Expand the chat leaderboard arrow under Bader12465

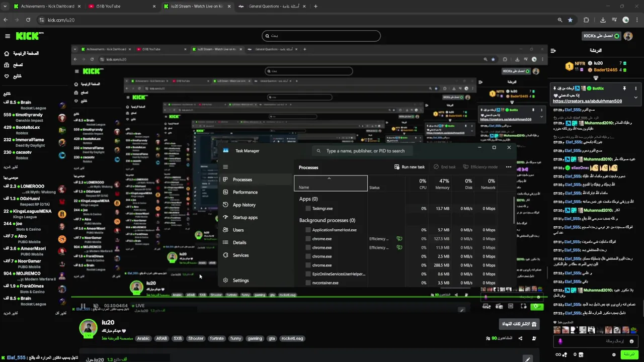coord(596,78)
